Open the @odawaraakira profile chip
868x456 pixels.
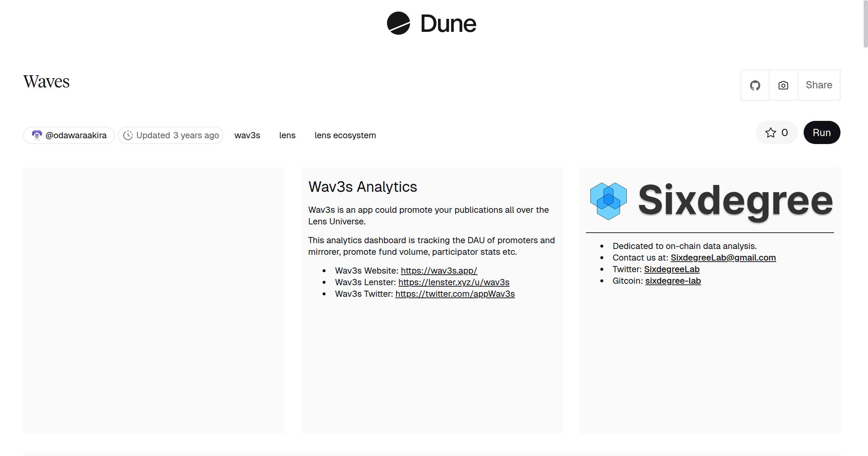(76, 135)
